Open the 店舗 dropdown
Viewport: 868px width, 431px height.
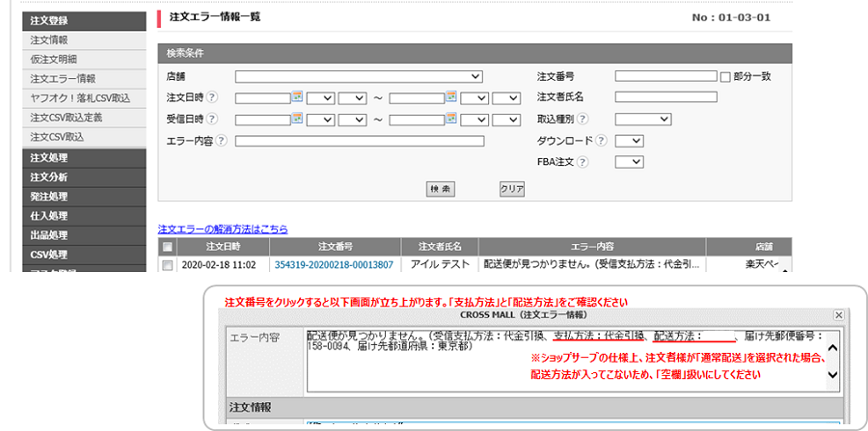(359, 76)
